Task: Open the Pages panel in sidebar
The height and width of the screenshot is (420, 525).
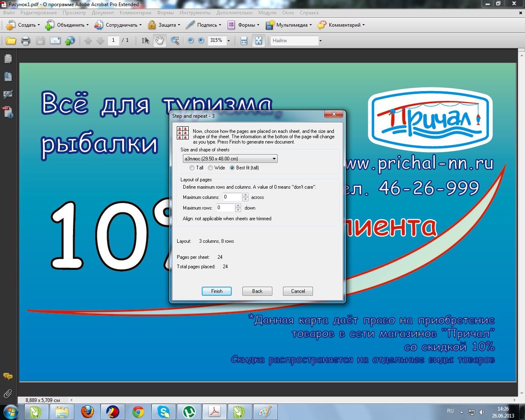Action: (x=8, y=59)
